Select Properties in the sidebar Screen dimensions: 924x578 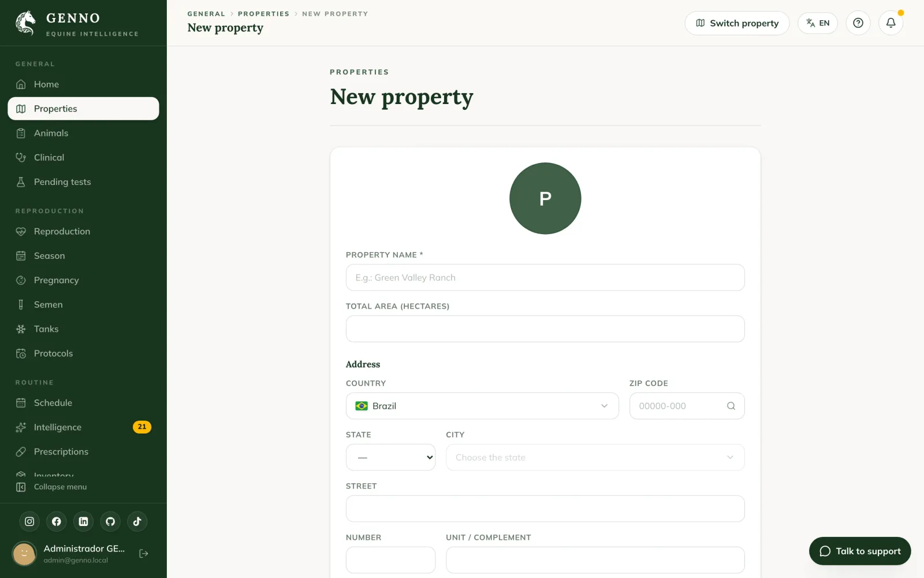pos(83,109)
